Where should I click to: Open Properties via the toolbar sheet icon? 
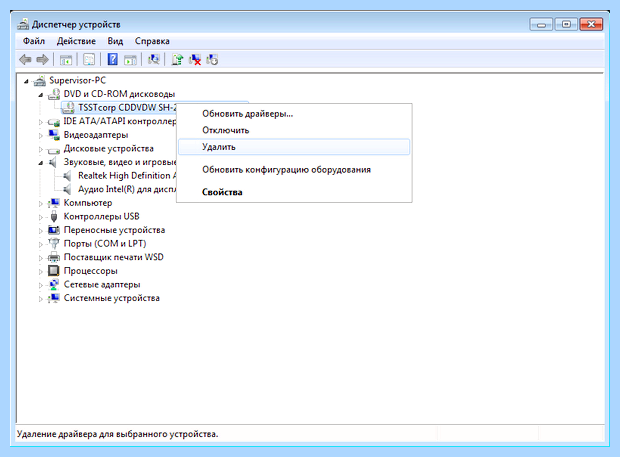pyautogui.click(x=89, y=60)
